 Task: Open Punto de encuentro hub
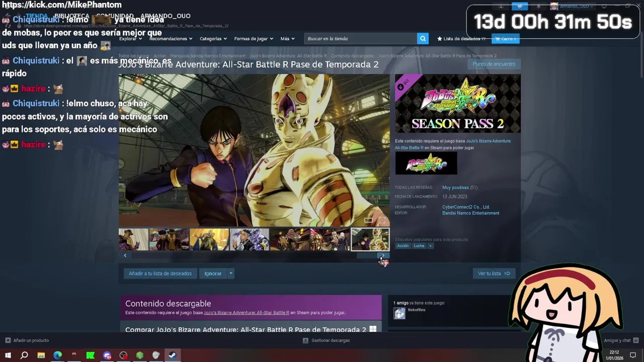click(x=494, y=64)
